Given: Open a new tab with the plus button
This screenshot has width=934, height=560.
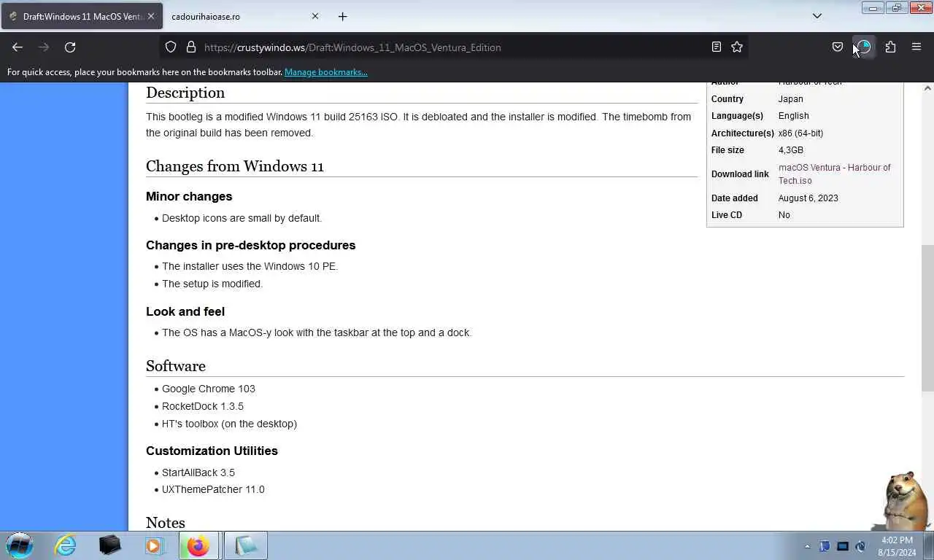Looking at the screenshot, I should (x=342, y=16).
